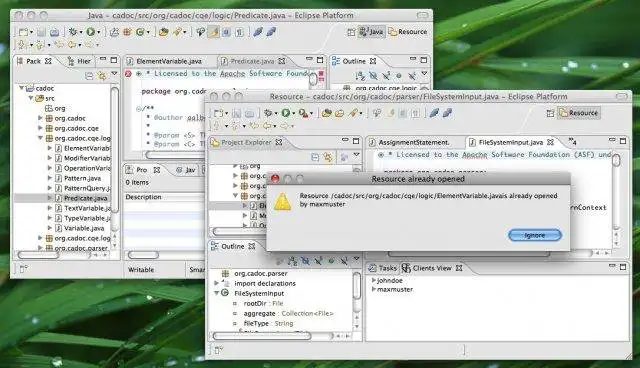Select the Resource perspective in the Java window

click(408, 31)
